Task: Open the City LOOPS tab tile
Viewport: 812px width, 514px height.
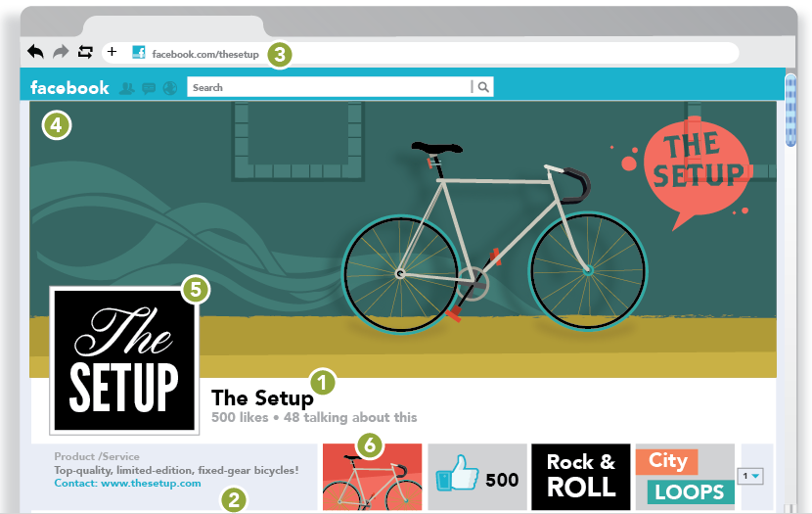Action: pos(685,477)
